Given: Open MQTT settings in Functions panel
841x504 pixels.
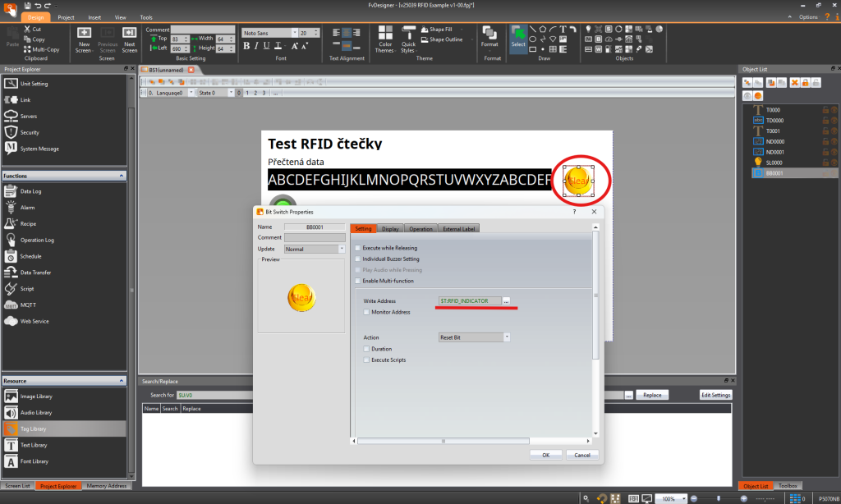Looking at the screenshot, I should point(28,305).
